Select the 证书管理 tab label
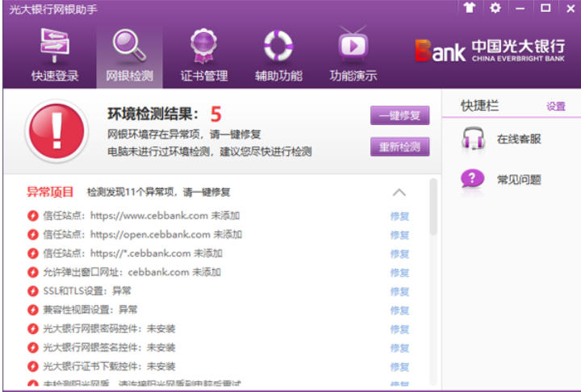This screenshot has height=392, width=581. click(204, 76)
